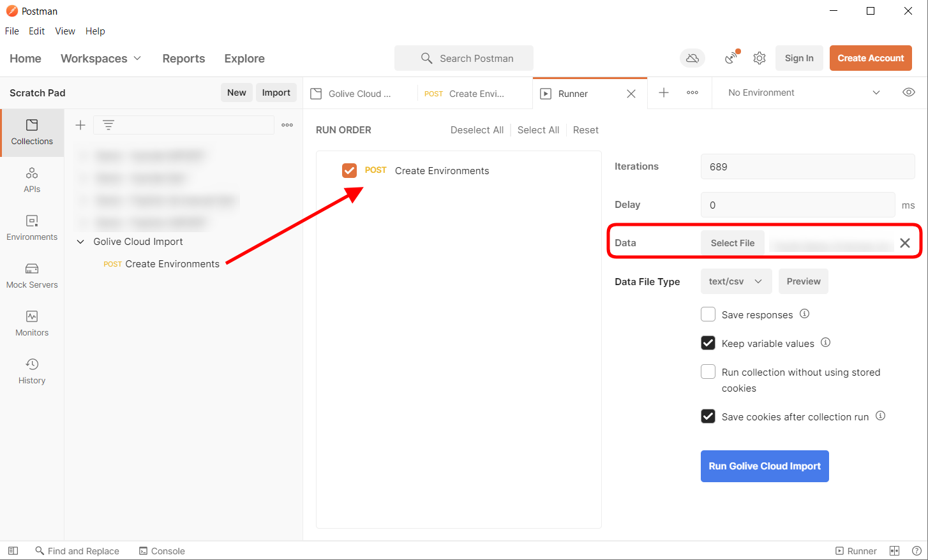Show request History panel
The height and width of the screenshot is (560, 928).
(x=32, y=371)
